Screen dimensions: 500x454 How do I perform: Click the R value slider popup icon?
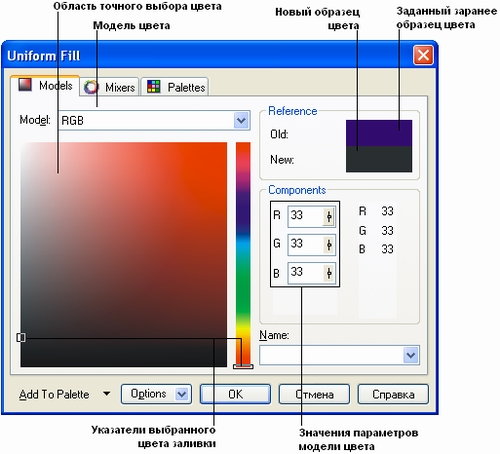coord(329,217)
